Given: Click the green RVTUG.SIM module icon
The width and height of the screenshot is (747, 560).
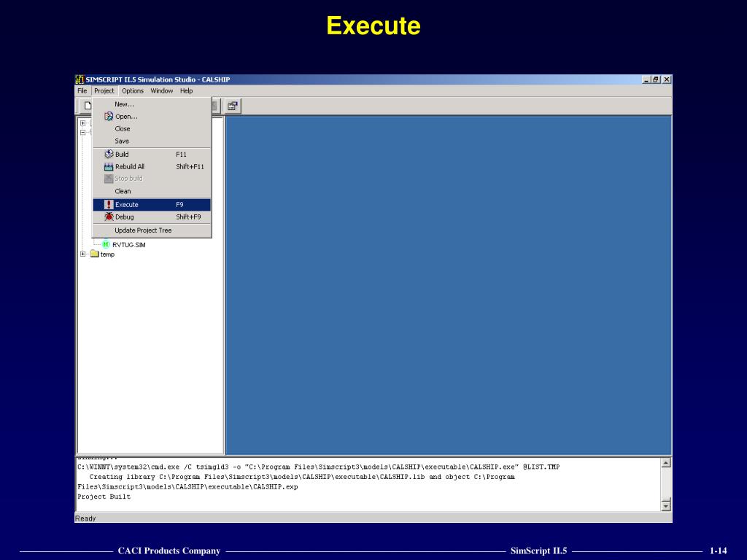Looking at the screenshot, I should point(107,245).
